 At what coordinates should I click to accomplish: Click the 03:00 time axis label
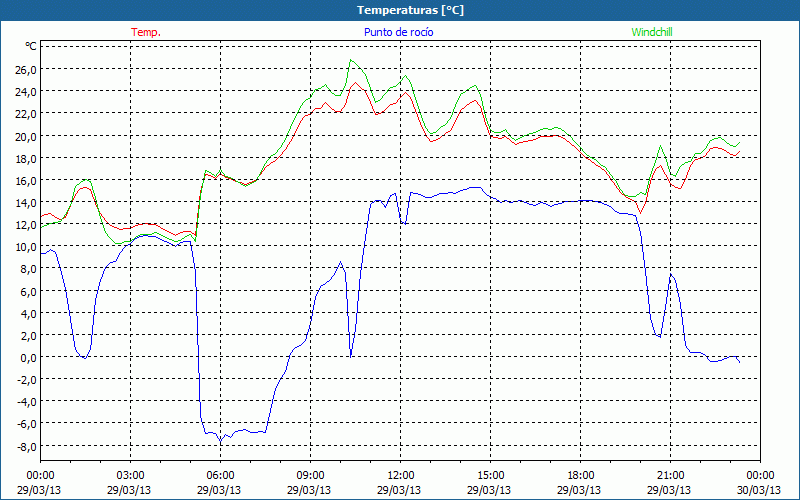(131, 476)
